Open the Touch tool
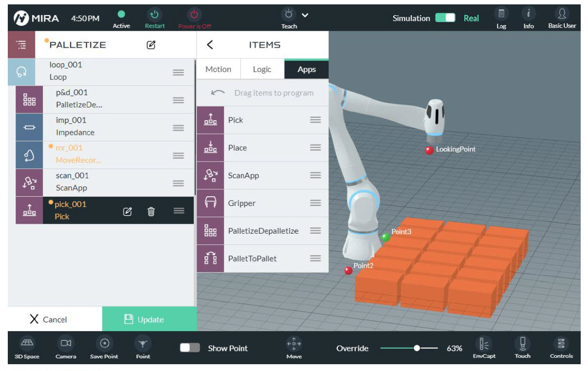Image resolution: width=588 pixels, height=371 pixels. click(522, 348)
